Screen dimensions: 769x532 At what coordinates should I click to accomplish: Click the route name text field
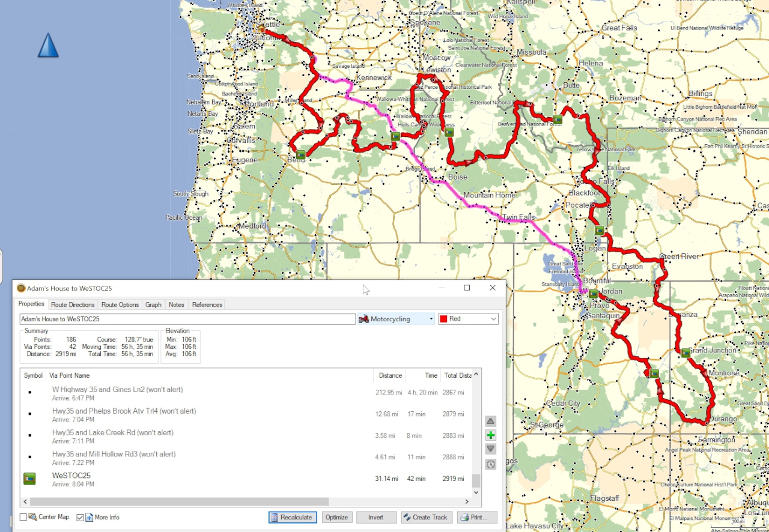pos(187,319)
